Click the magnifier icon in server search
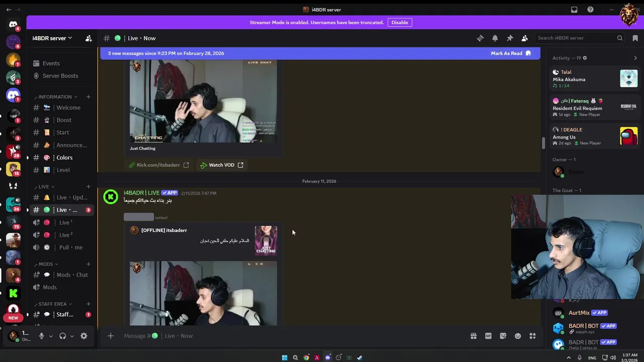 click(620, 38)
